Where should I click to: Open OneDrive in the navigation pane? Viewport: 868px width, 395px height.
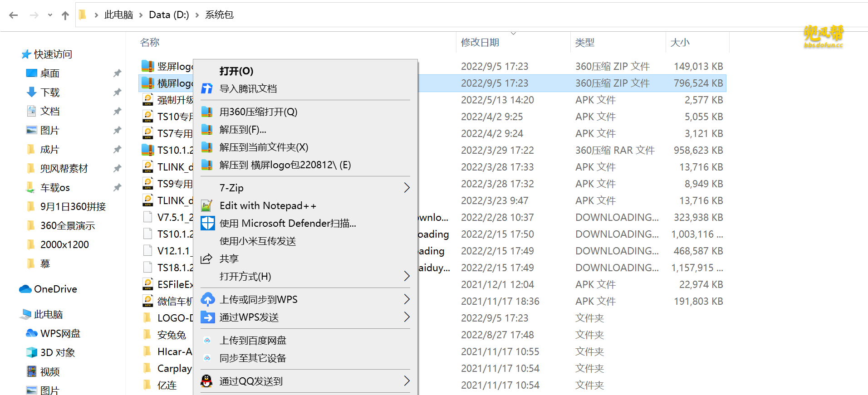[55, 289]
